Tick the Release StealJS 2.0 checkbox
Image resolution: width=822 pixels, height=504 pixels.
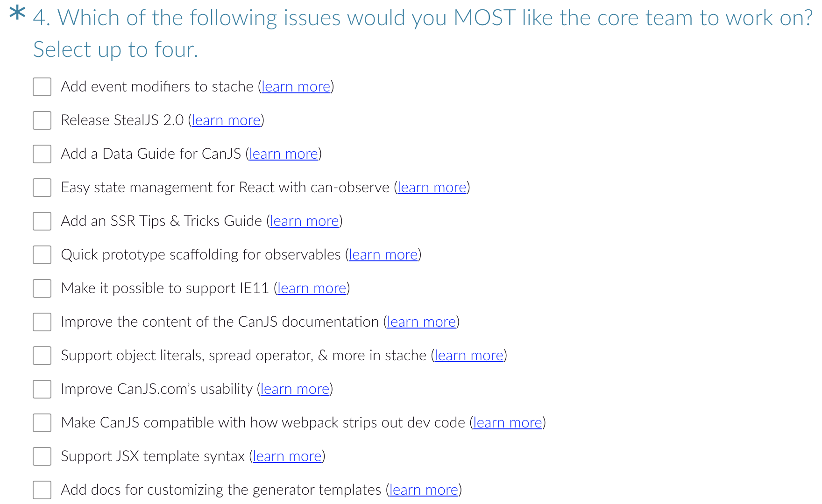[42, 120]
